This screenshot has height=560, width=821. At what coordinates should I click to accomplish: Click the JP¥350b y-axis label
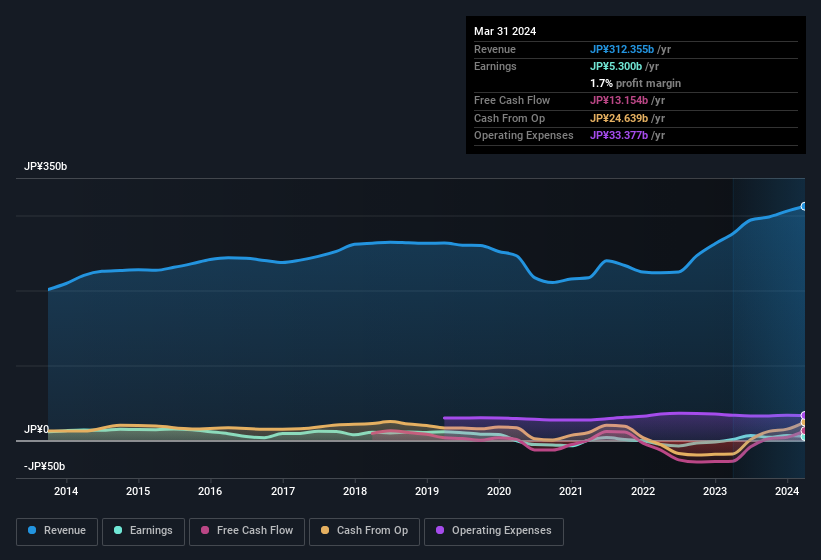[x=46, y=167]
